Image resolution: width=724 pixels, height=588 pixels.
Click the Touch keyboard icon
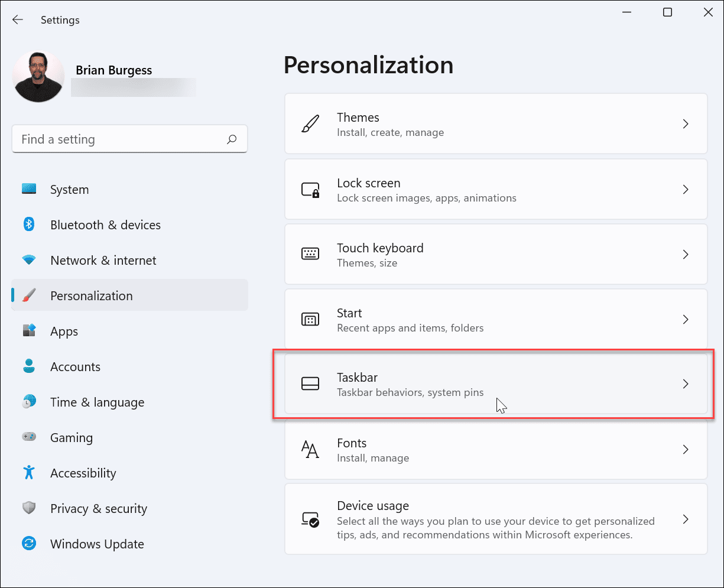[x=310, y=254]
